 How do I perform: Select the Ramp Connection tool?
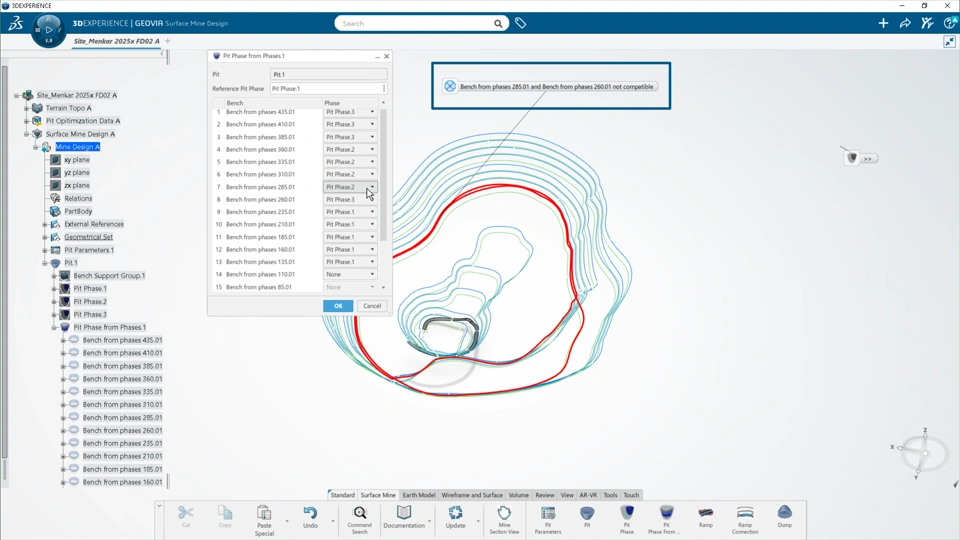pos(744,520)
